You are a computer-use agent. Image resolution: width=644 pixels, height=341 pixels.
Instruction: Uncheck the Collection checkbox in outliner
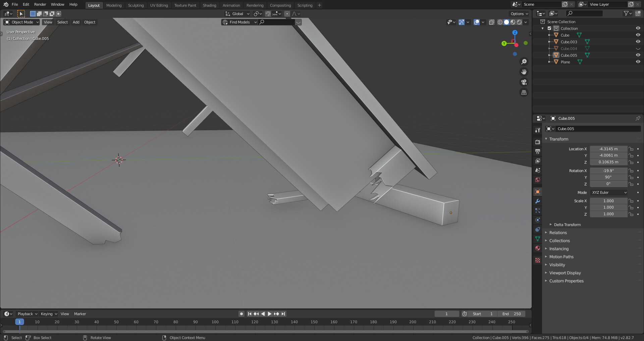(549, 28)
